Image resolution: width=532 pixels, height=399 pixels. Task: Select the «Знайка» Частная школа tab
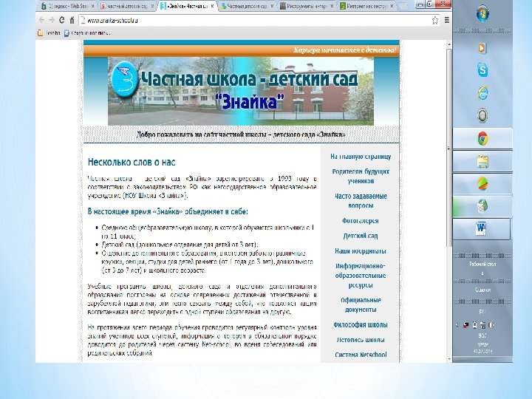(188, 6)
